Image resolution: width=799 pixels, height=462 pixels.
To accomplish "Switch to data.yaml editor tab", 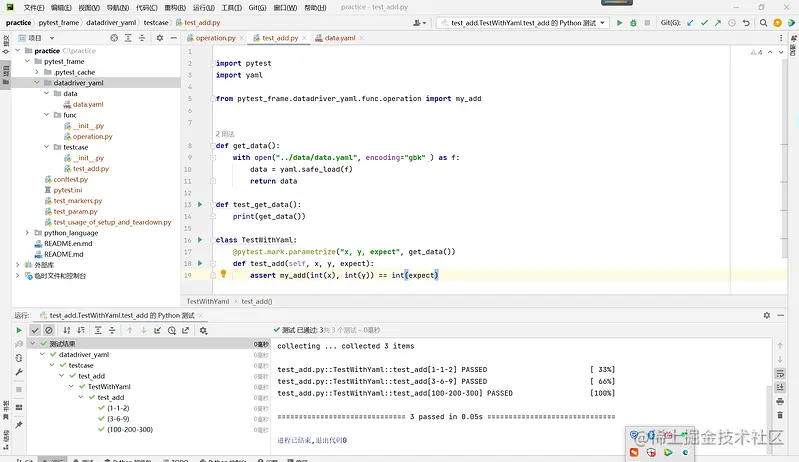I will [x=340, y=38].
